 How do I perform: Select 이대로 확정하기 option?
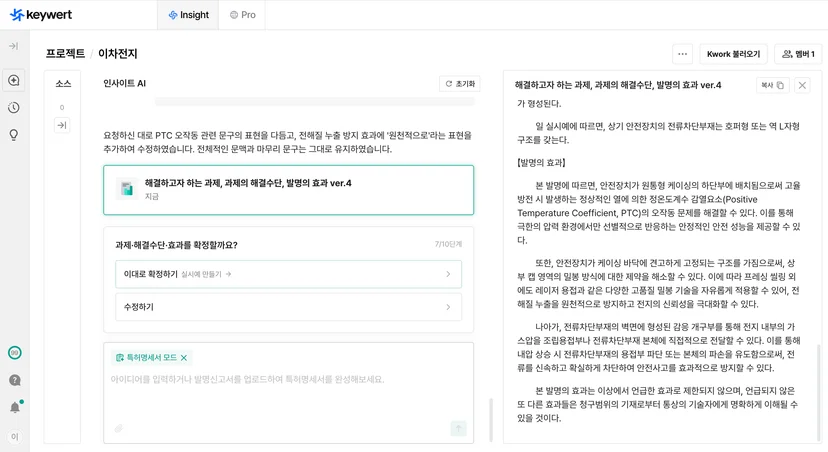[x=288, y=274]
